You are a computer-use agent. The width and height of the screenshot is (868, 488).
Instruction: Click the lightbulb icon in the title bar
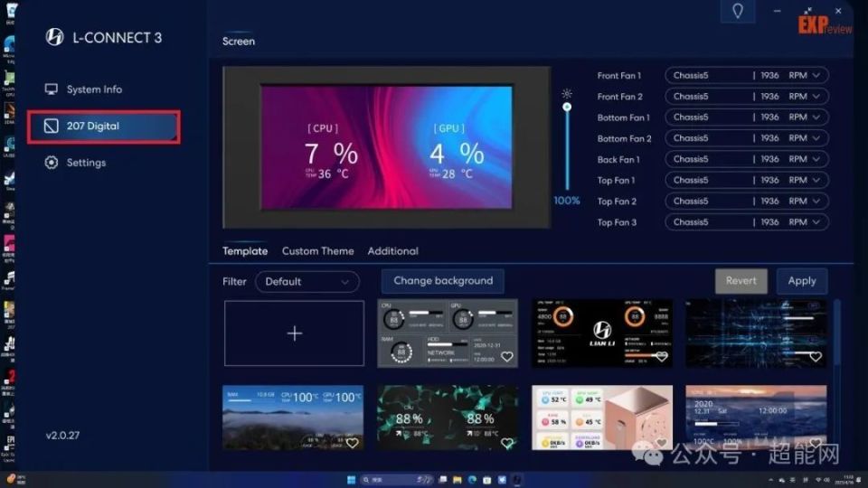click(x=738, y=11)
